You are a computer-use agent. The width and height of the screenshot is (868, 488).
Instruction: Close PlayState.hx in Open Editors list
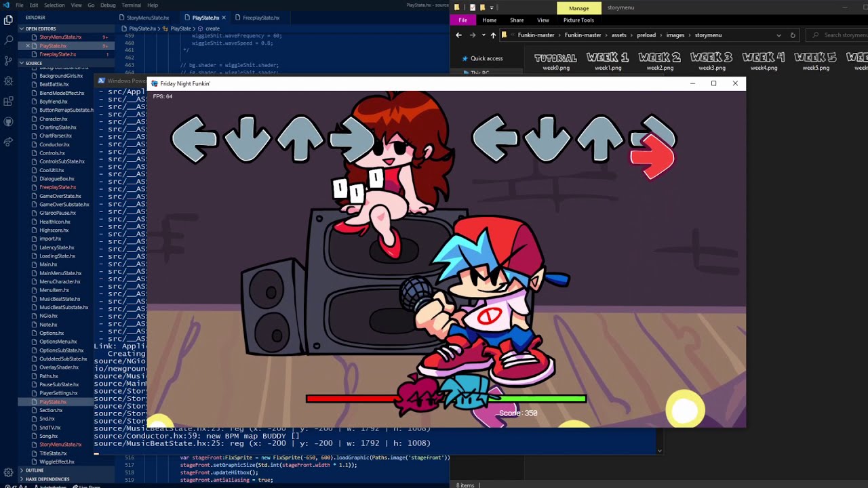[x=28, y=45]
